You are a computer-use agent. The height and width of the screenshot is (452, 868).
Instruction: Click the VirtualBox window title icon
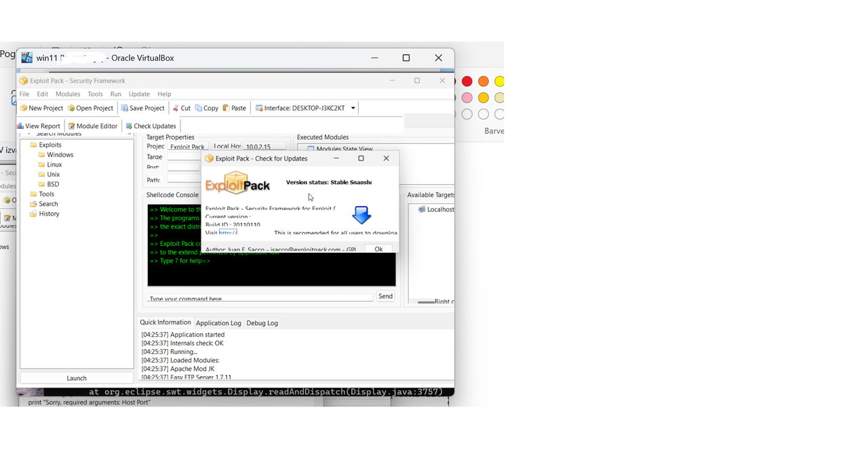click(26, 58)
